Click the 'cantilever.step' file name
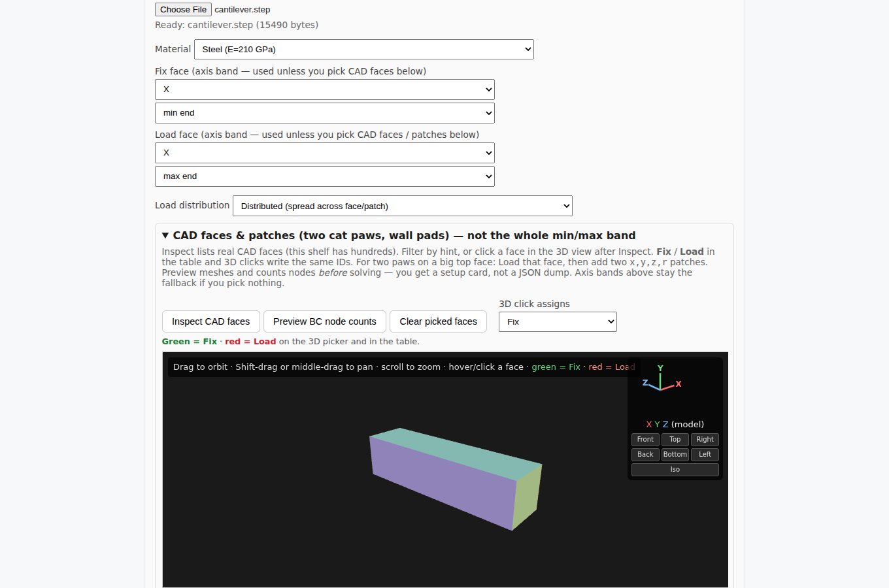 243,10
